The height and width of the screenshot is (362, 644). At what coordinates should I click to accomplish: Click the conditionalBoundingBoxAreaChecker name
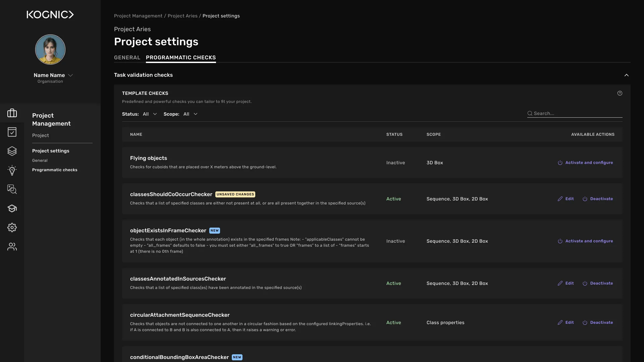click(179, 357)
